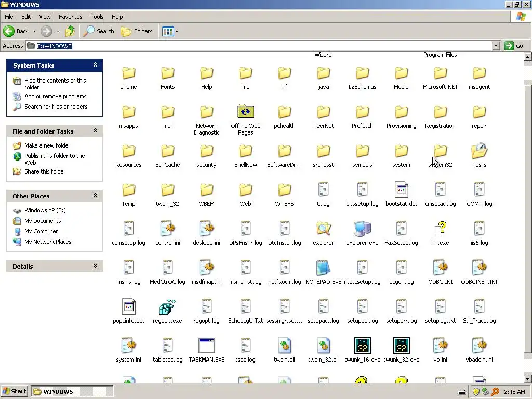532x399 pixels.
Task: Open Windows XP (E:) in Other Places
Action: tap(45, 210)
